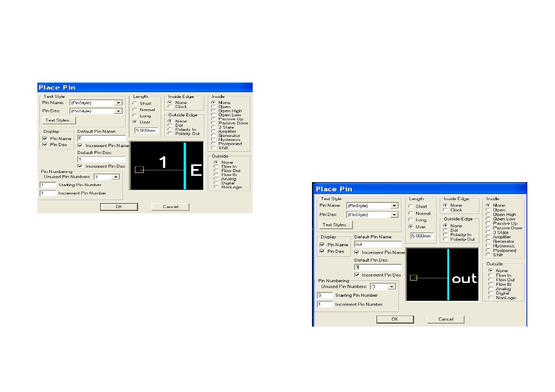Select Short length in pin out dialog
This screenshot has width=555, height=392.
tap(411, 206)
